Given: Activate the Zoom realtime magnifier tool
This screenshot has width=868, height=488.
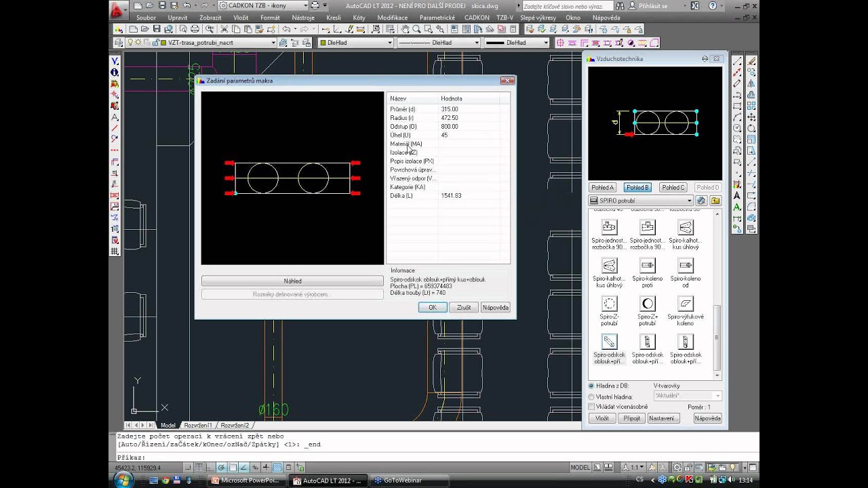Looking at the screenshot, I should tap(416, 29).
